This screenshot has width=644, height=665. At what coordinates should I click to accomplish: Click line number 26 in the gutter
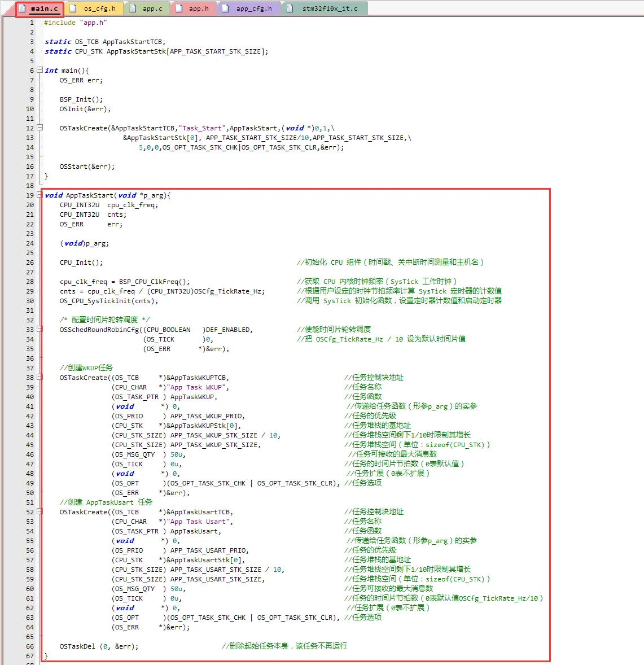30,262
